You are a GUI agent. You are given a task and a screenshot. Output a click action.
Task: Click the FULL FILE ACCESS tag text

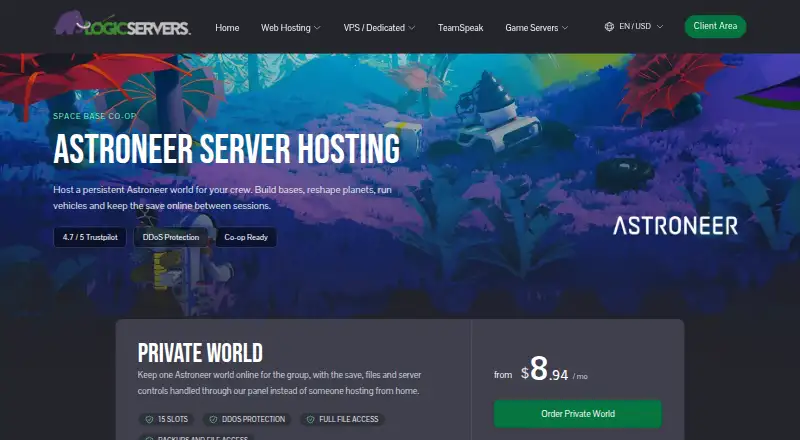coord(349,419)
